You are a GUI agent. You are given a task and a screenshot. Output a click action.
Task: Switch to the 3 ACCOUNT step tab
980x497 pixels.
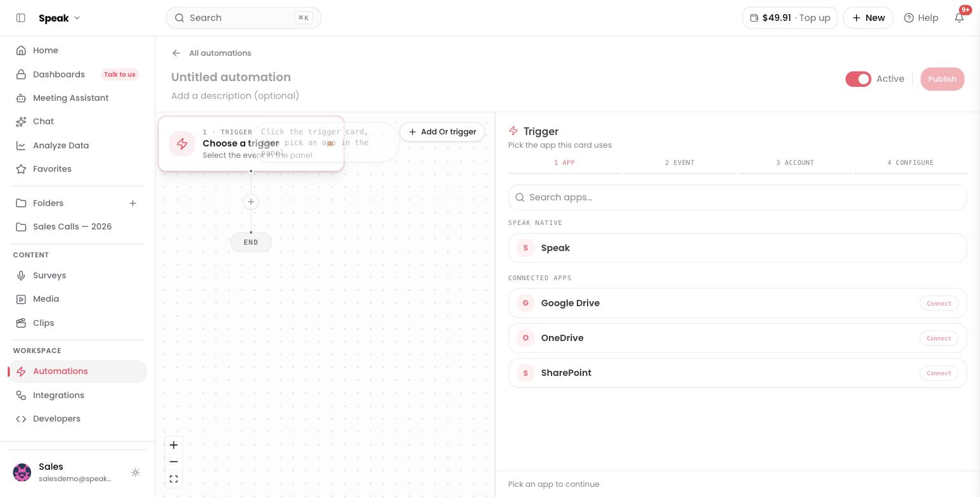[795, 164]
